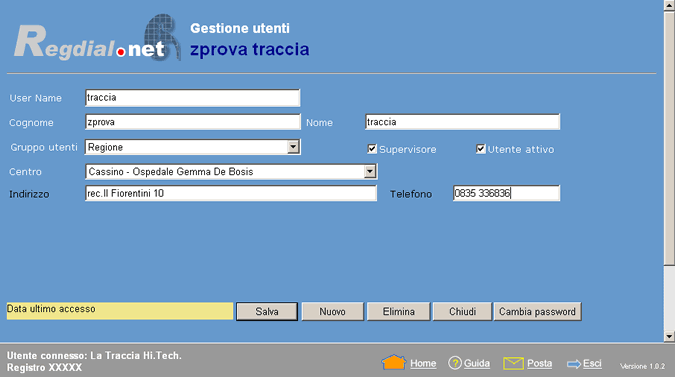675x377 pixels.
Task: Click into the User Name field
Action: (x=192, y=98)
